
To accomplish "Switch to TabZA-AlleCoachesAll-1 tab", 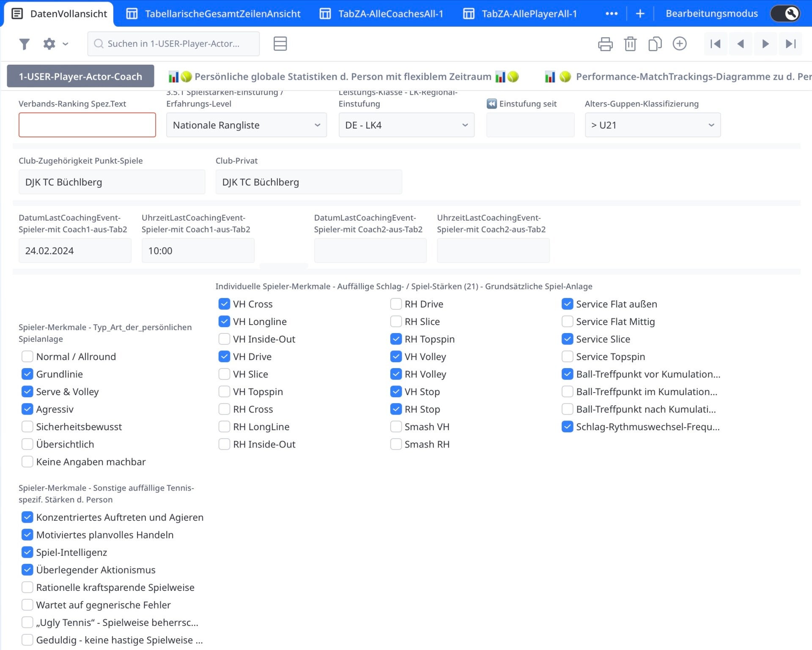I will click(x=381, y=14).
